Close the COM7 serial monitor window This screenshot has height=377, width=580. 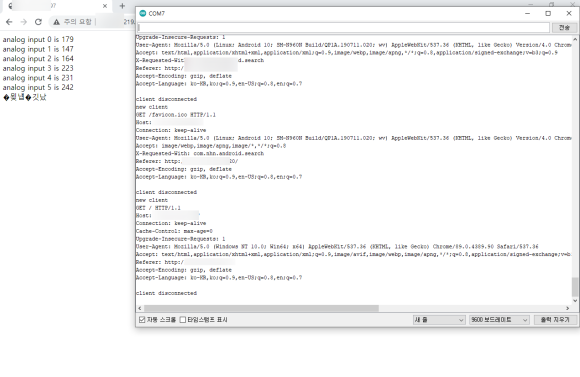pos(569,13)
